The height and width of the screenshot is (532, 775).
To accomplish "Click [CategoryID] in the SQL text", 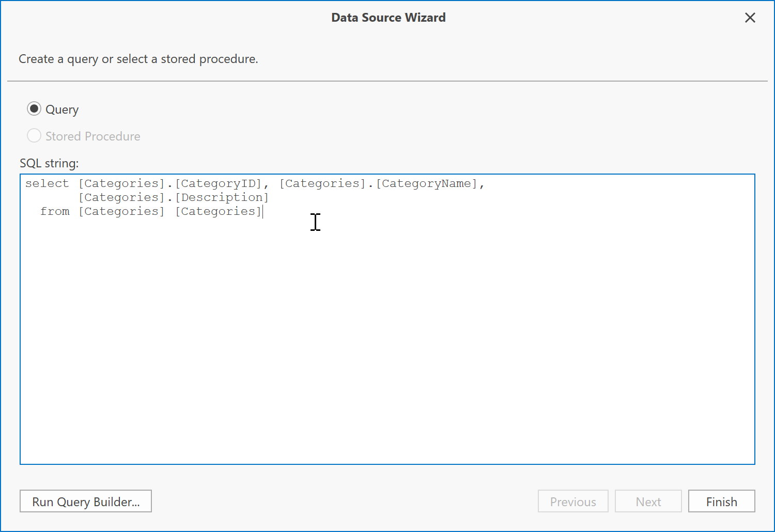I will 219,183.
